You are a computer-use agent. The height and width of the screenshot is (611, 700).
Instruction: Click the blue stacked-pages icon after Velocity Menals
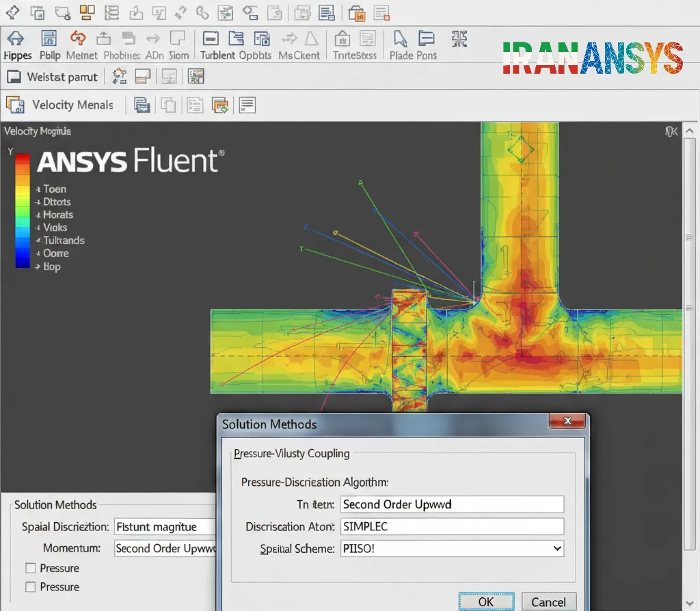(x=142, y=105)
